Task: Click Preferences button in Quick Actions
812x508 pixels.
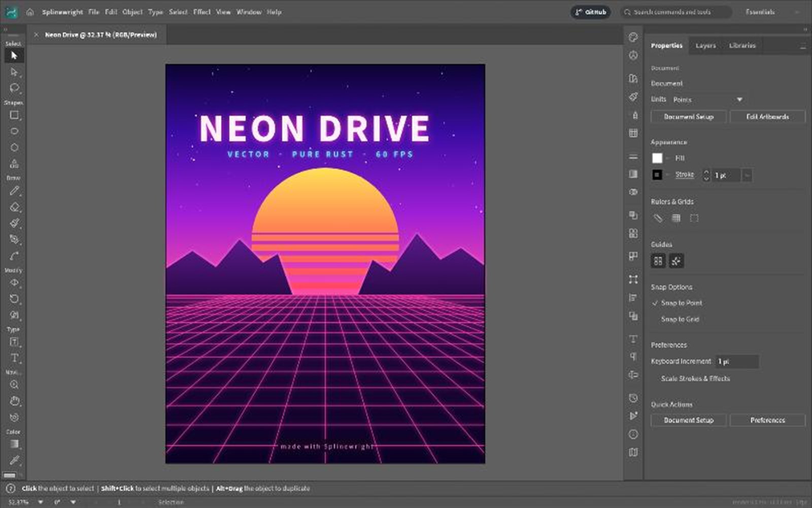Action: (x=767, y=420)
